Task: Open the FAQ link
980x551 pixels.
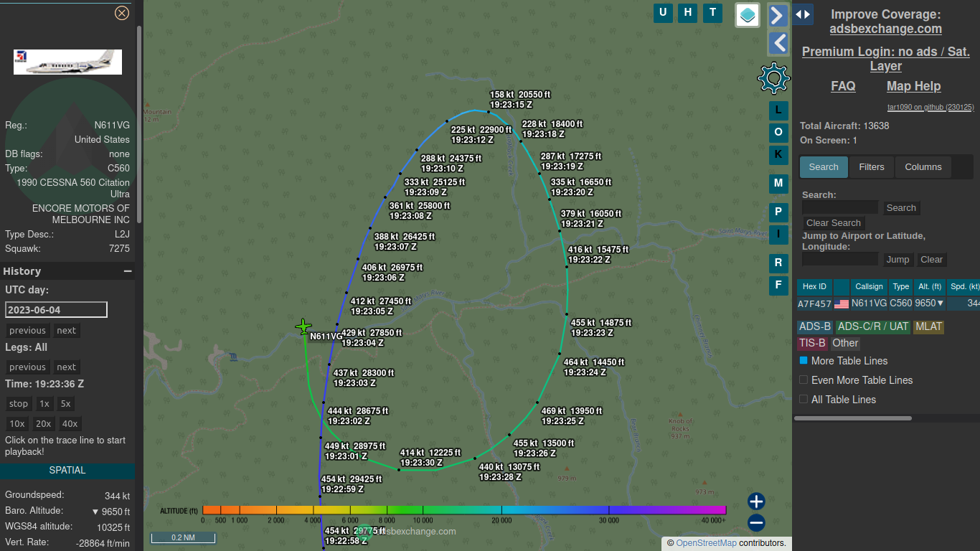Action: point(843,86)
